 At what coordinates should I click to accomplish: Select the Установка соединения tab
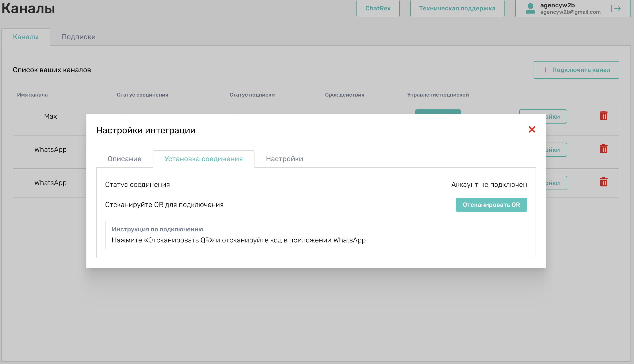204,159
